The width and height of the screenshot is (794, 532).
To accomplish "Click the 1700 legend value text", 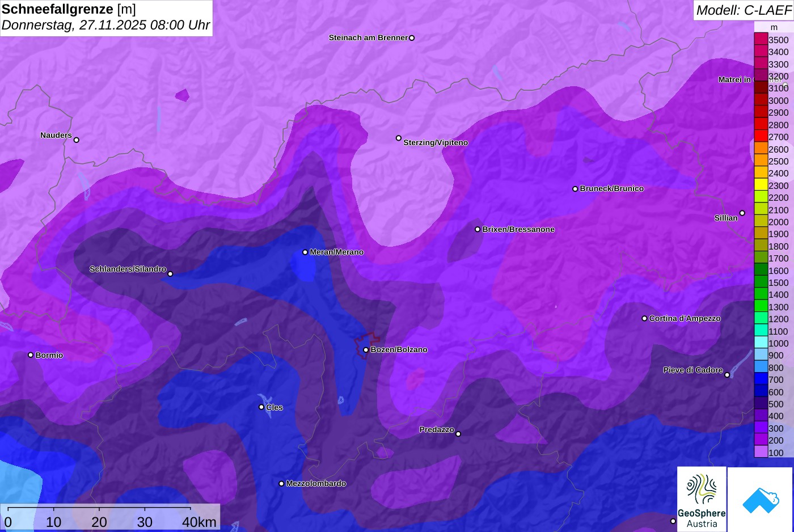I will 778,258.
